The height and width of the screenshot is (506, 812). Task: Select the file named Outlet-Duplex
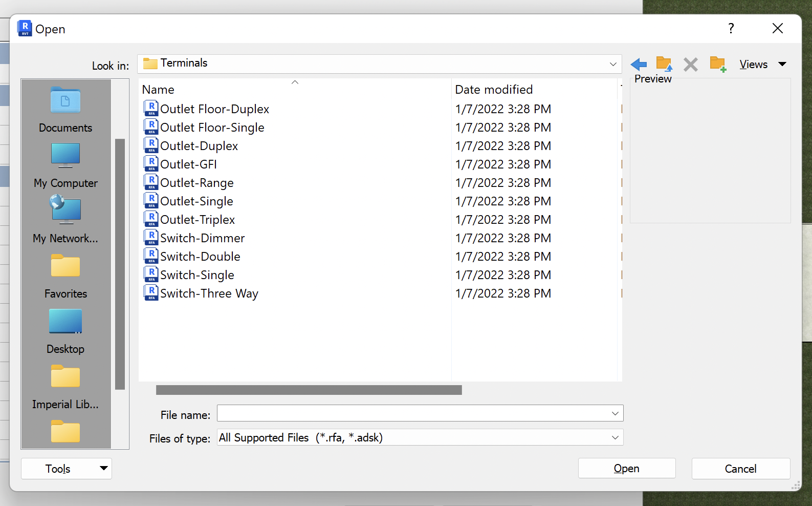199,146
